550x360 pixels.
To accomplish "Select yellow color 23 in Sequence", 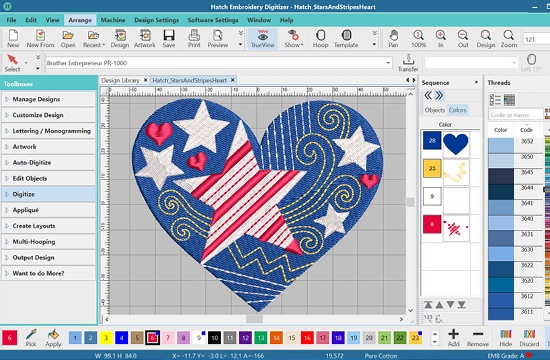I will (432, 168).
